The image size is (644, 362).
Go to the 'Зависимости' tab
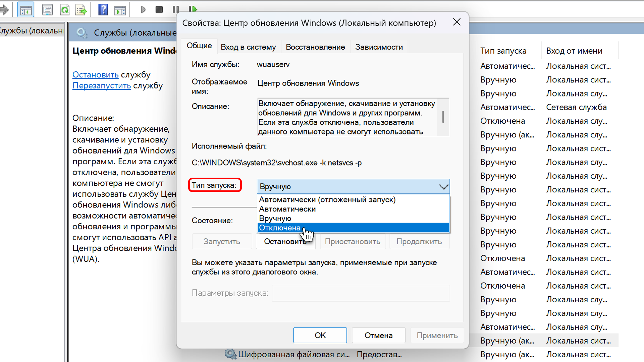click(379, 47)
